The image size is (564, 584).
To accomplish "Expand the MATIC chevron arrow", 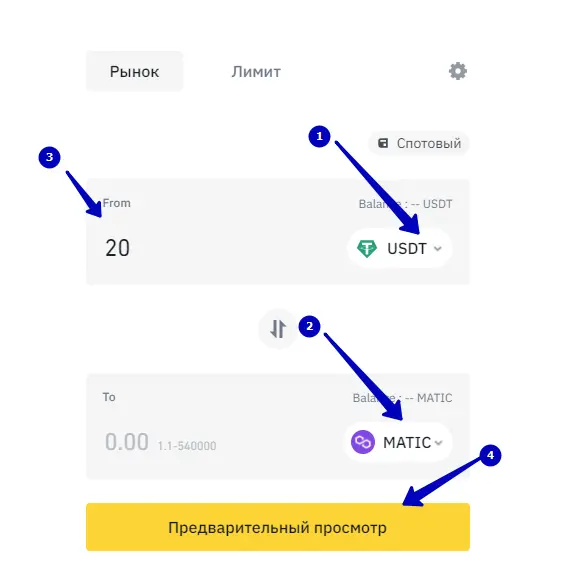I will pyautogui.click(x=438, y=443).
